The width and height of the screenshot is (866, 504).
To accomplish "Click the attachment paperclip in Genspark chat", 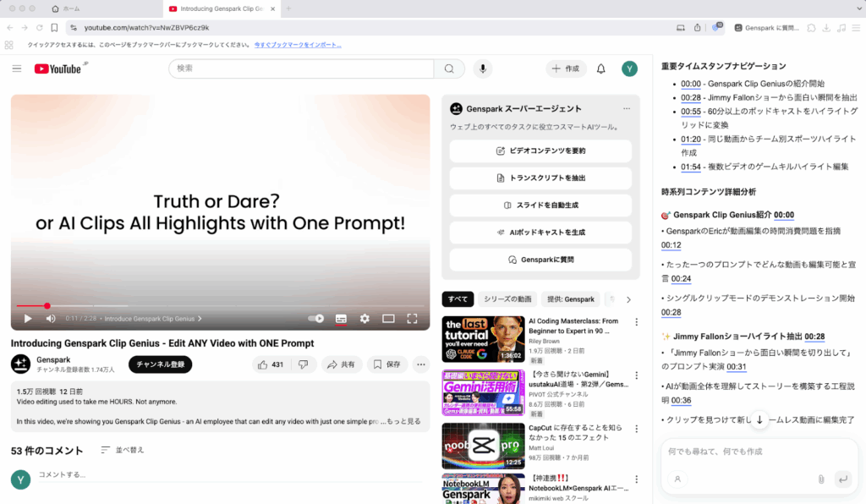I will click(820, 479).
